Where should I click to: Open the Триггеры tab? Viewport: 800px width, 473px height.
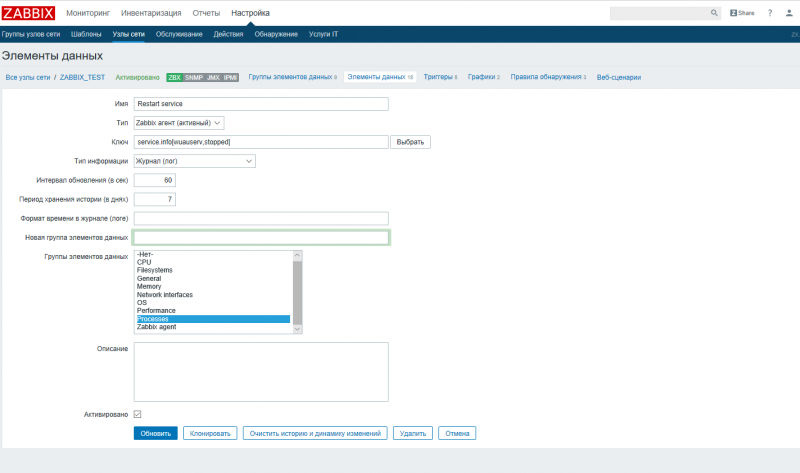(440, 77)
